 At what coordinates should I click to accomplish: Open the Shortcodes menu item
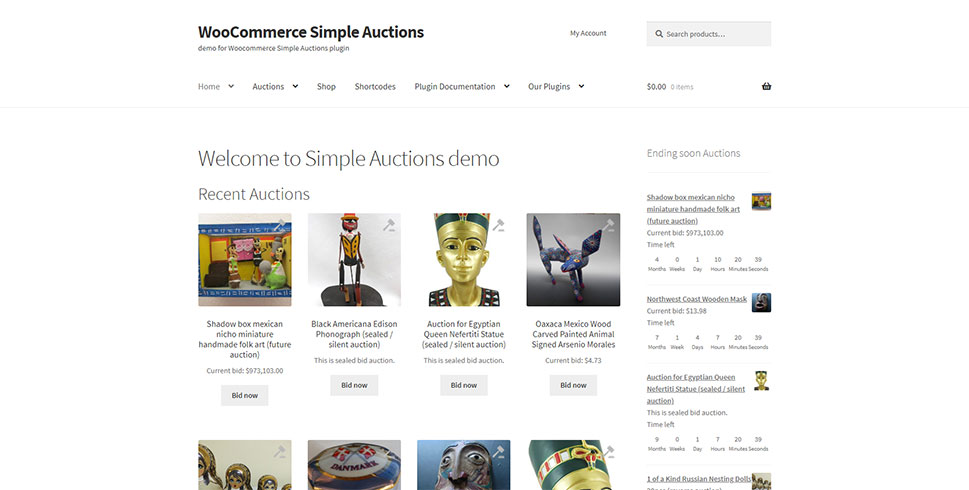(375, 87)
